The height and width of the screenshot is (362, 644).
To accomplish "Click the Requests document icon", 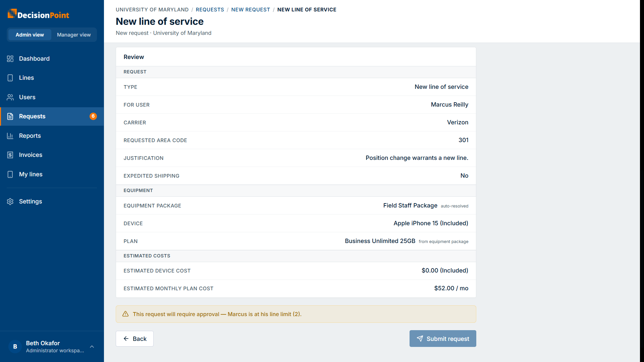I will pos(10,116).
